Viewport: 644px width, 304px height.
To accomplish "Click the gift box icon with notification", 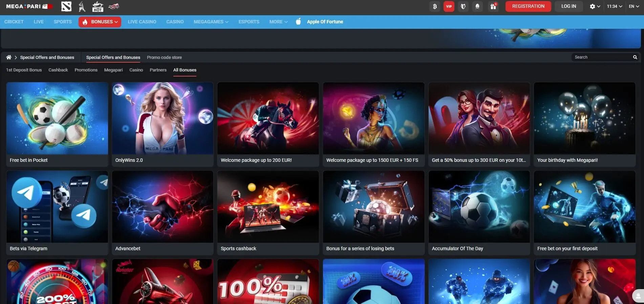I will 493,6.
